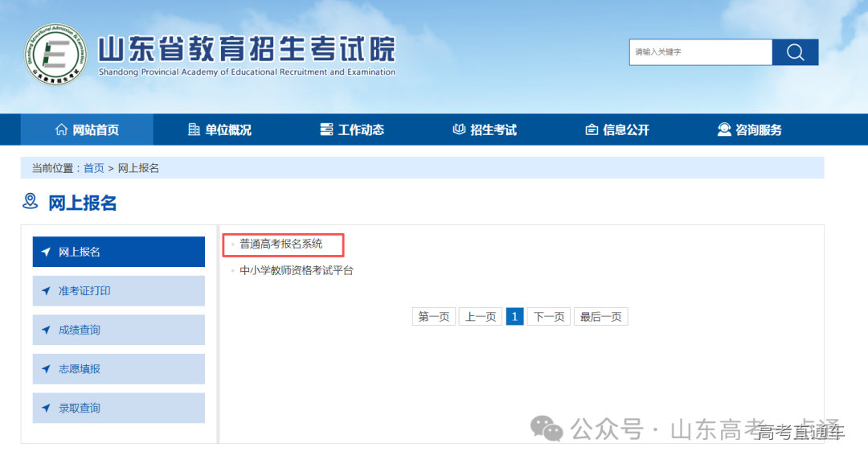Click the document icon on 信息公开
Screen dimensions: 868x464
pos(590,129)
